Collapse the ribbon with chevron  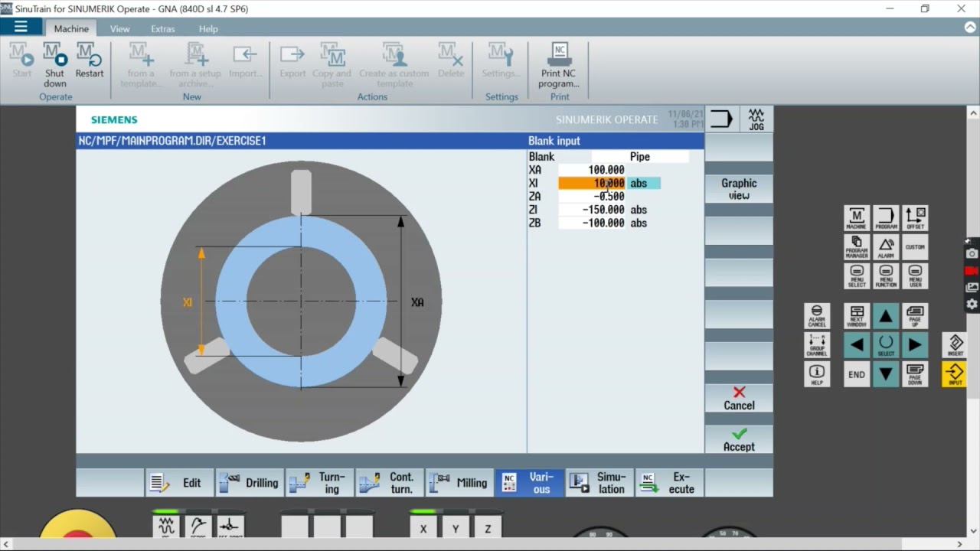coord(969,27)
